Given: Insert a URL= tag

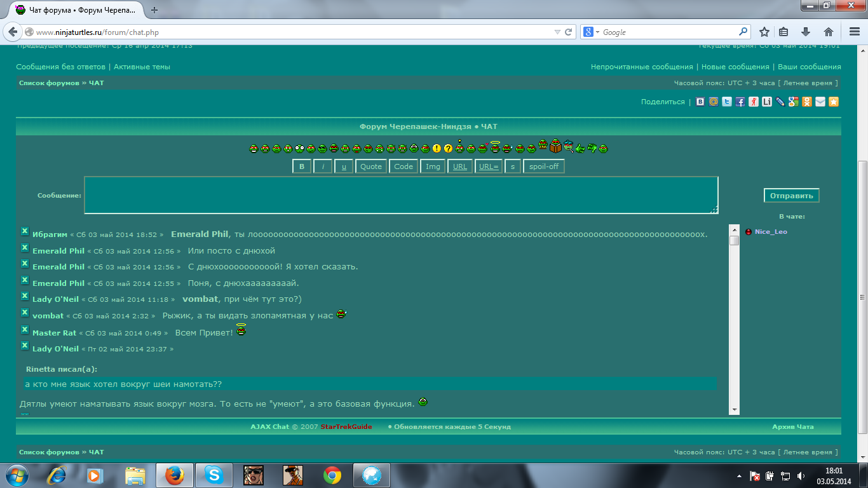Looking at the screenshot, I should pos(489,166).
